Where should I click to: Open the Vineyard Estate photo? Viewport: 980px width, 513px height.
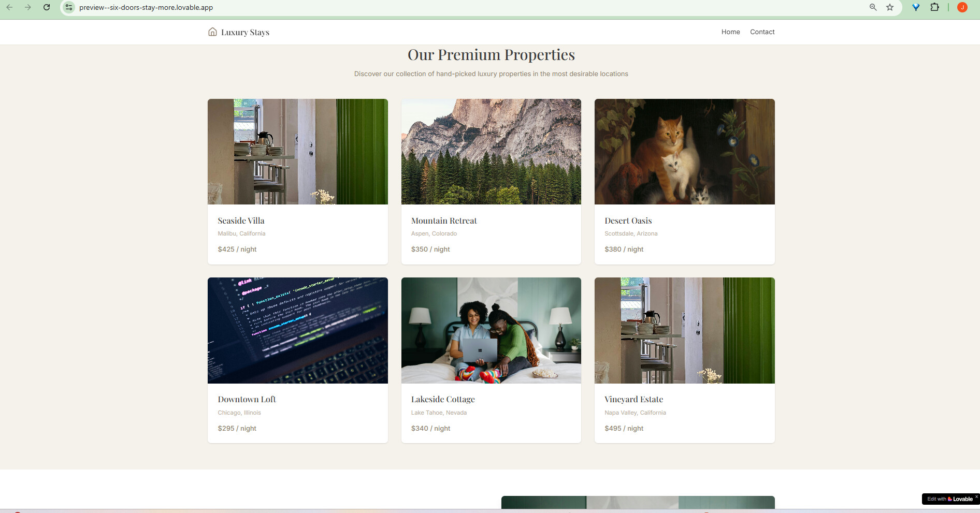tap(685, 330)
